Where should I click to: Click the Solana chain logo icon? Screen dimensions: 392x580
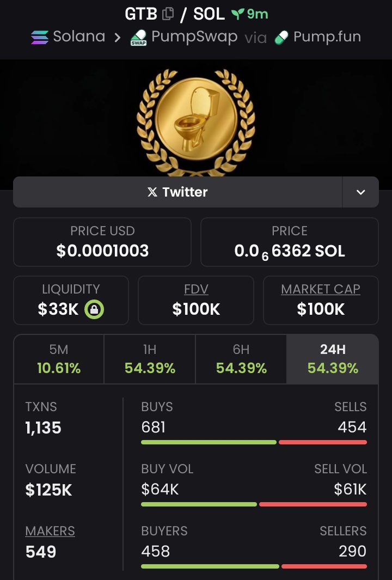pos(39,37)
